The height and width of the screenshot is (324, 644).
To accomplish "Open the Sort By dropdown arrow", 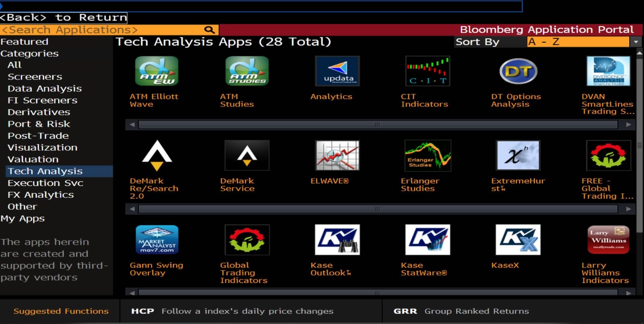I will (x=636, y=42).
